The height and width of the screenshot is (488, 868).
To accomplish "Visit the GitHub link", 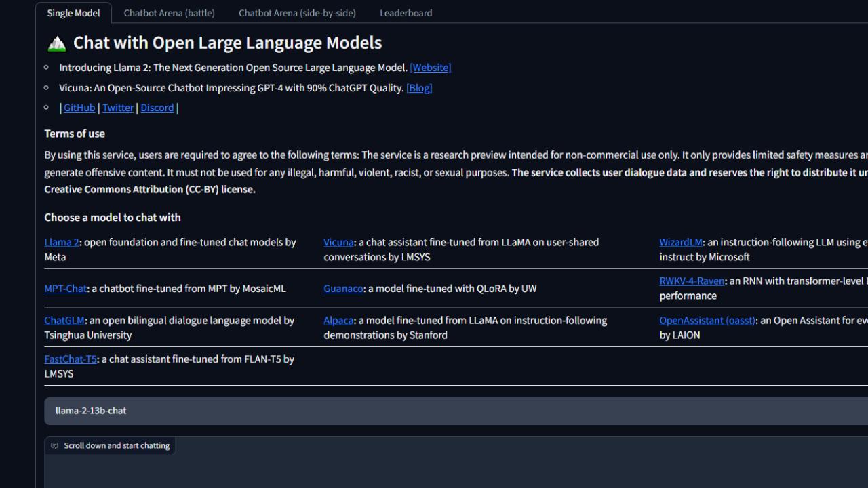I will pyautogui.click(x=79, y=108).
